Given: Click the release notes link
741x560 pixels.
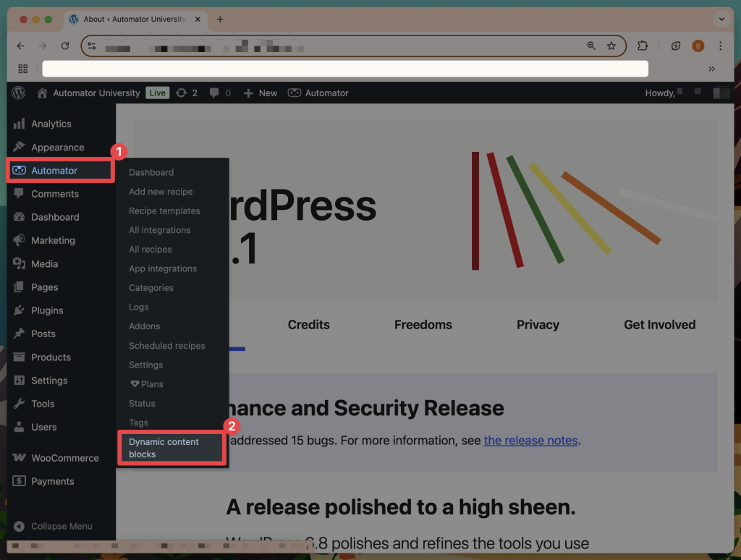Looking at the screenshot, I should (530, 440).
